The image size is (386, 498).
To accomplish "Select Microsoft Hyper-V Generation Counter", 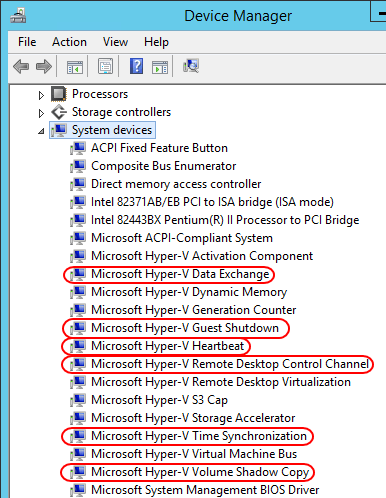I will tap(194, 310).
